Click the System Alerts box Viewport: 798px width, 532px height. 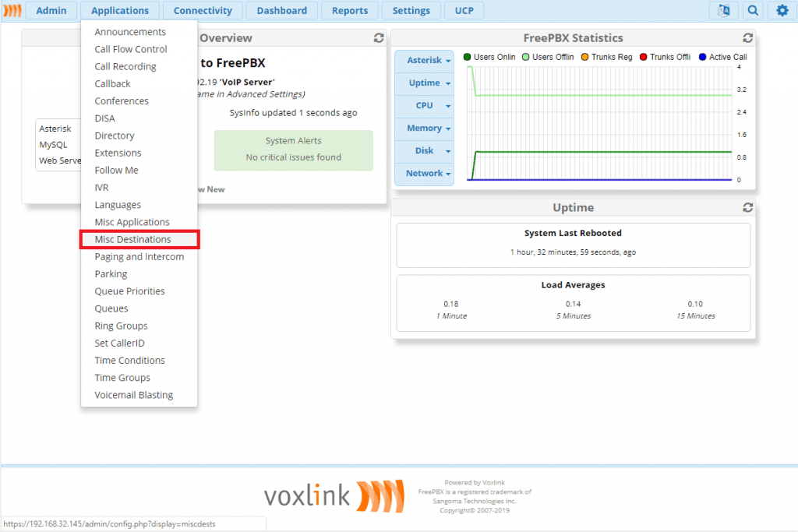(294, 150)
